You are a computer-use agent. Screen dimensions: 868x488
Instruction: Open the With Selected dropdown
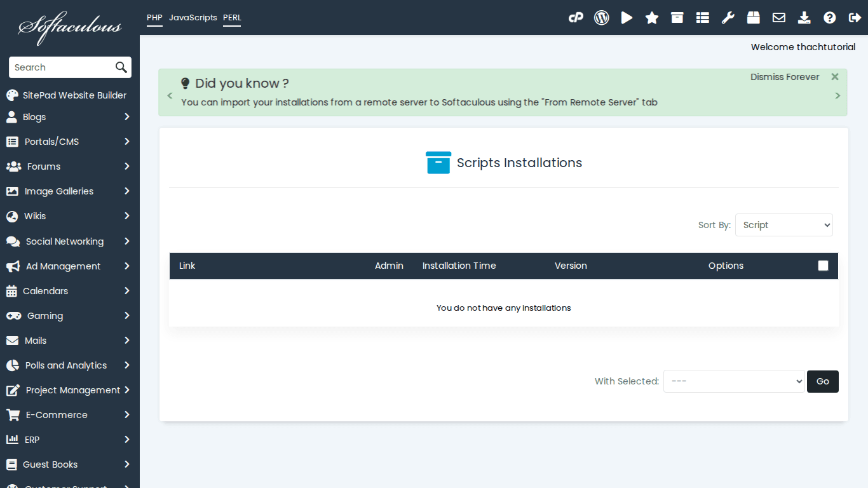click(x=734, y=381)
